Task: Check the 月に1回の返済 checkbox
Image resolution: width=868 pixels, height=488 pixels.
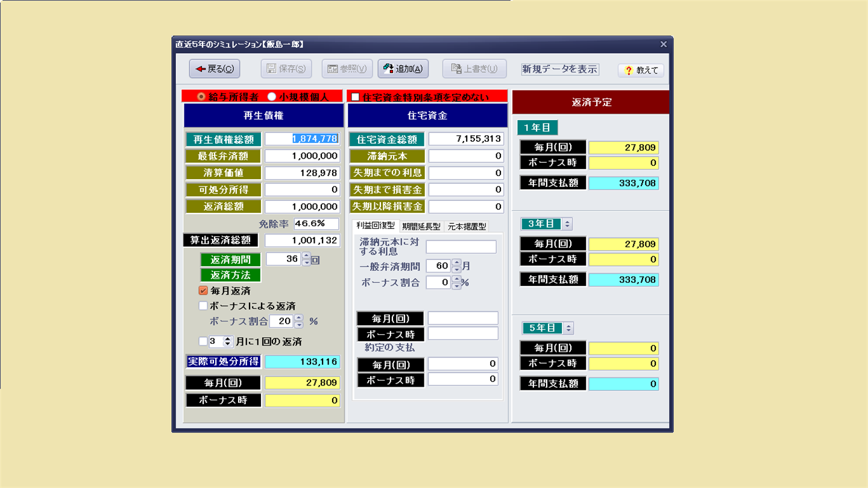Action: (x=203, y=341)
